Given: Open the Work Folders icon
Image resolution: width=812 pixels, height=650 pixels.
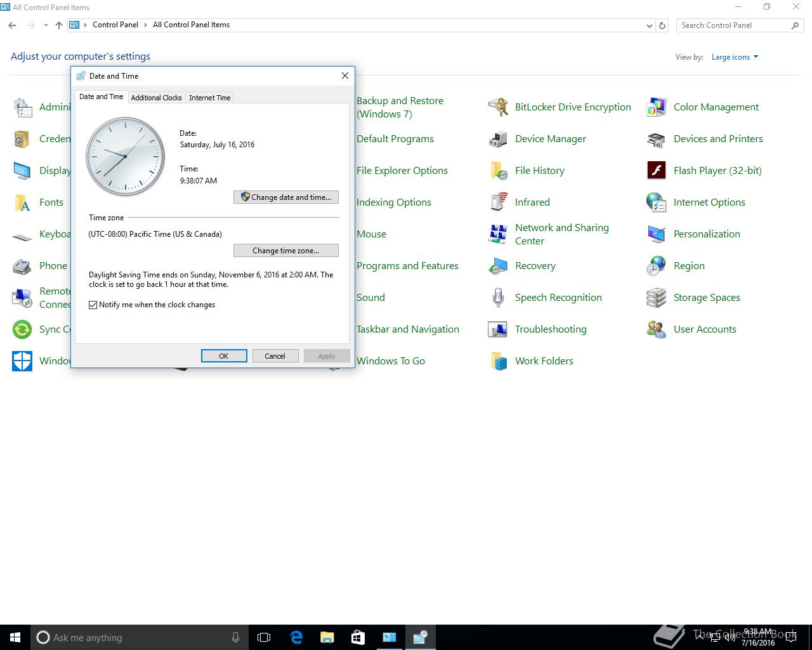Looking at the screenshot, I should tap(498, 361).
